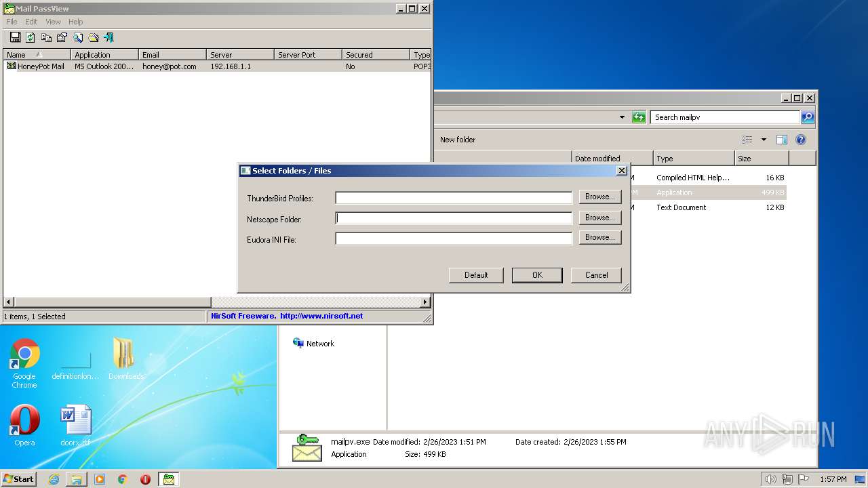Click the Explorer address refresh button

pos(639,117)
